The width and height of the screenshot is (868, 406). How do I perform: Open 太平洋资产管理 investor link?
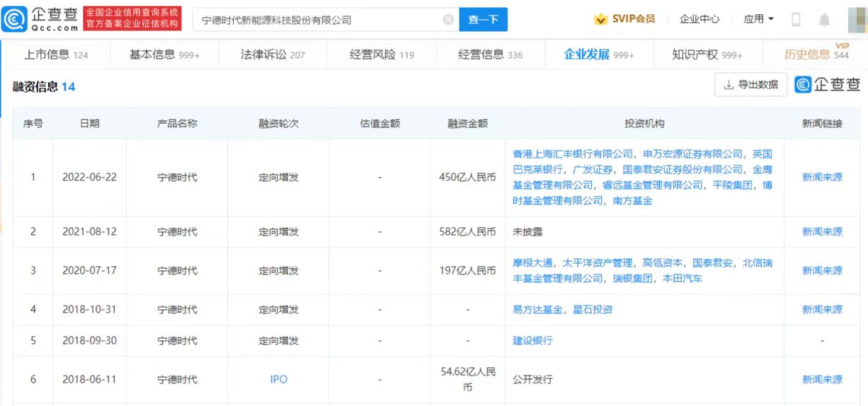pos(598,262)
